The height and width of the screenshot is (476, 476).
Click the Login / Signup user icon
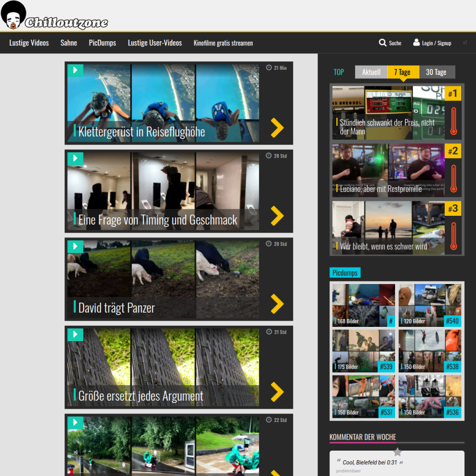pyautogui.click(x=417, y=42)
